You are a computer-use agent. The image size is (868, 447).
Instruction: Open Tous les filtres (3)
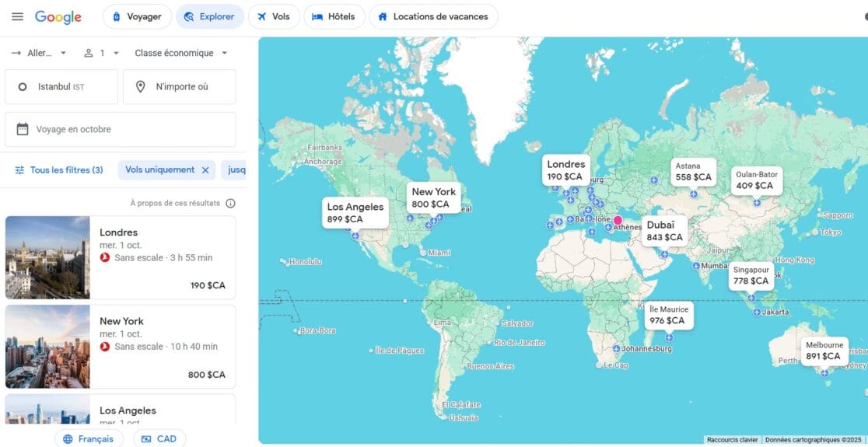(x=59, y=169)
